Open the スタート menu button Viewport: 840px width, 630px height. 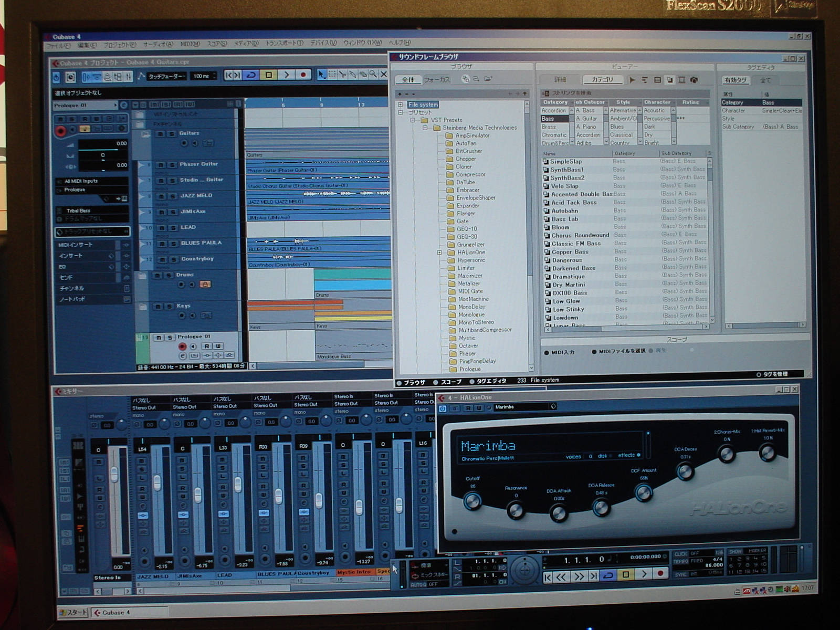[73, 612]
